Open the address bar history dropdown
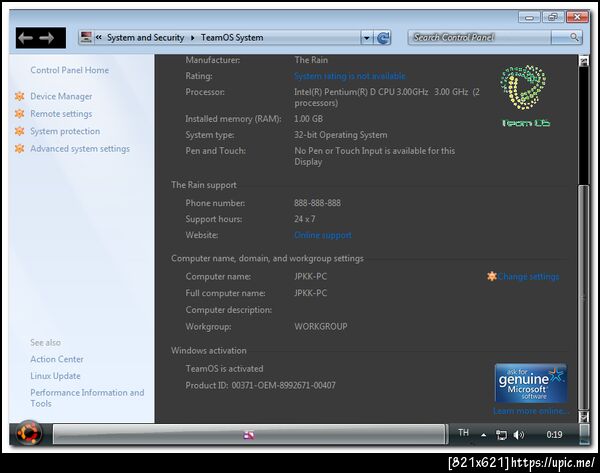This screenshot has width=600, height=473. [366, 38]
